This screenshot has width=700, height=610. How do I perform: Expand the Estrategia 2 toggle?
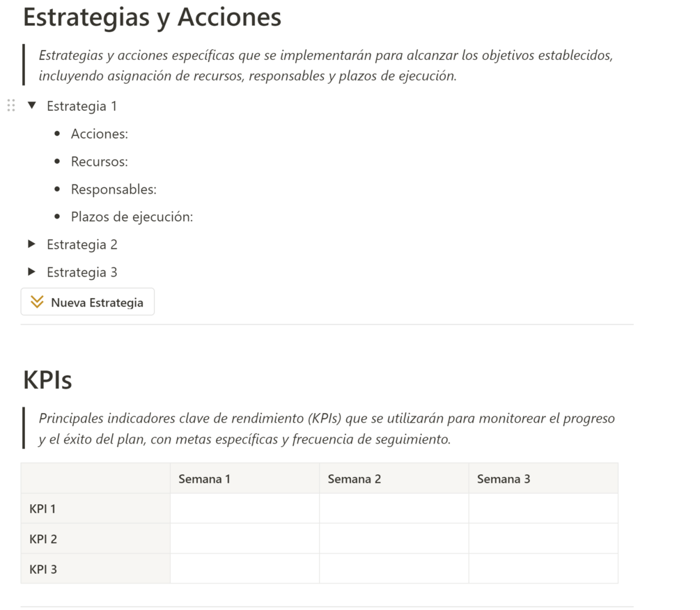(x=31, y=244)
